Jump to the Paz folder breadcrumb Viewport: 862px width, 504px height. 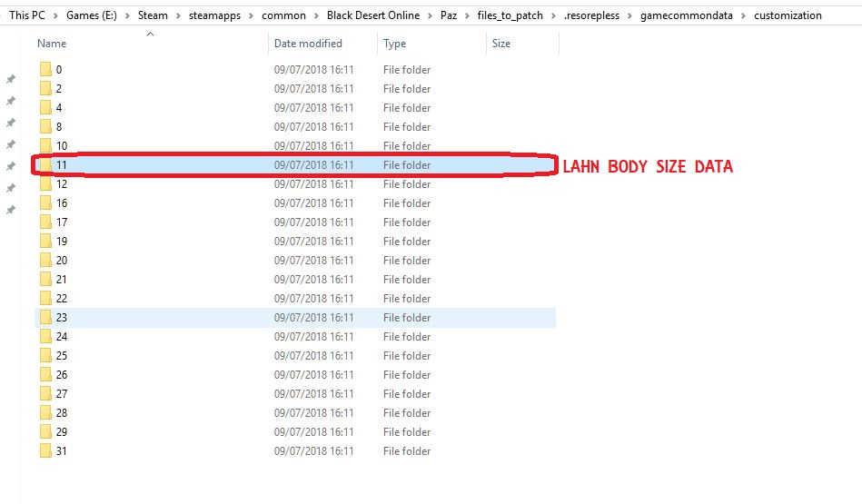tap(451, 15)
